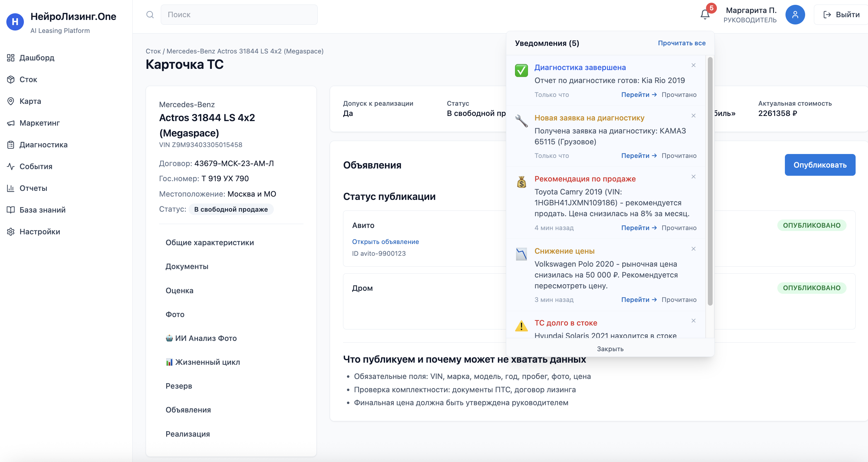Click the user avatar icon
Viewport: 868px width, 462px height.
(x=795, y=14)
